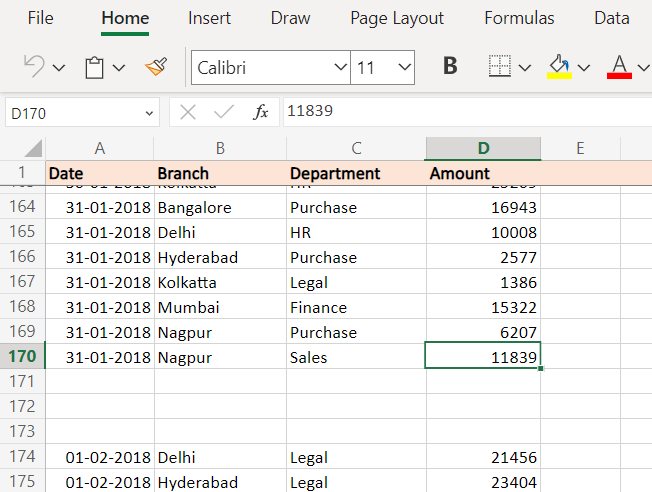Click the formula bar Cancel X icon

click(x=188, y=112)
